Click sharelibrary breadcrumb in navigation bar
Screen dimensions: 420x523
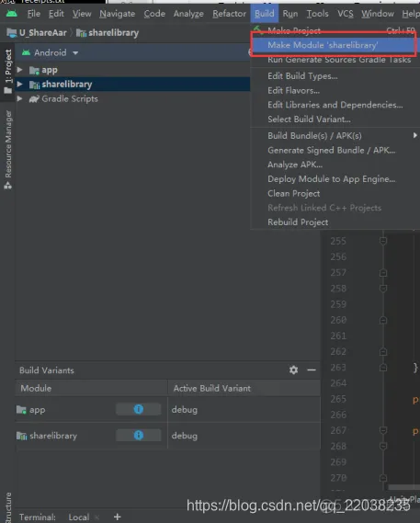pos(108,33)
